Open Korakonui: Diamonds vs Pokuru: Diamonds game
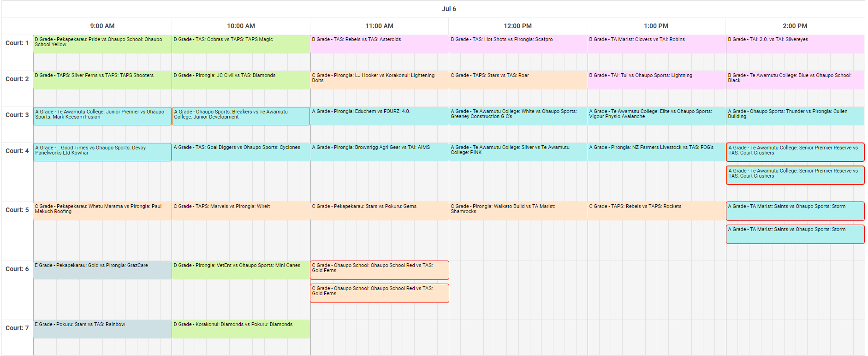The image size is (868, 356). coord(241,329)
